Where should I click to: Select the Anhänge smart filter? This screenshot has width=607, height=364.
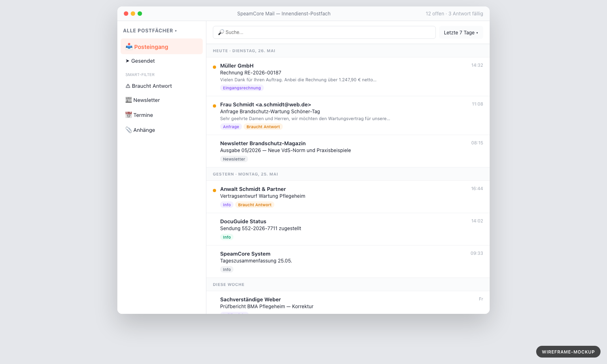pos(161,130)
